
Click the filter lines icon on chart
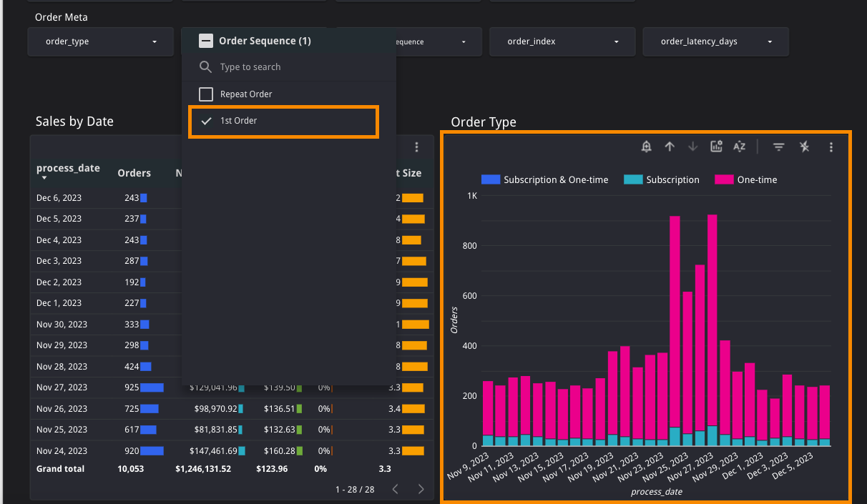(x=779, y=147)
